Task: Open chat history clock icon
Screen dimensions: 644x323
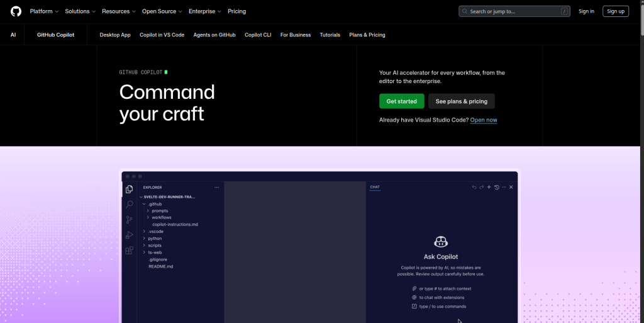Action: click(x=497, y=188)
